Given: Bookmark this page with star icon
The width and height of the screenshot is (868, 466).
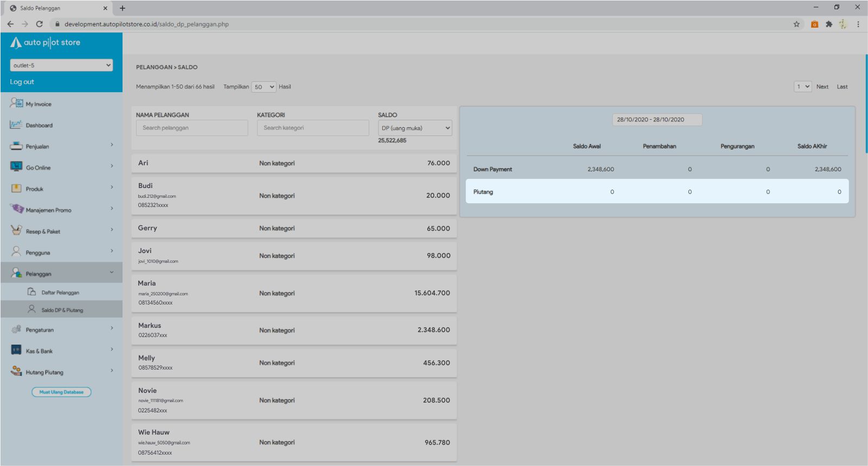Looking at the screenshot, I should pyautogui.click(x=796, y=24).
